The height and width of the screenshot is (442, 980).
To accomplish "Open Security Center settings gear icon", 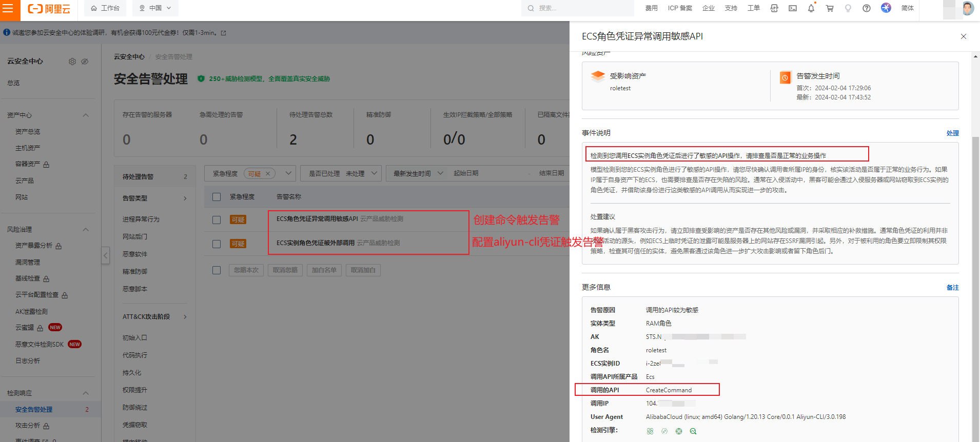I will 72,62.
